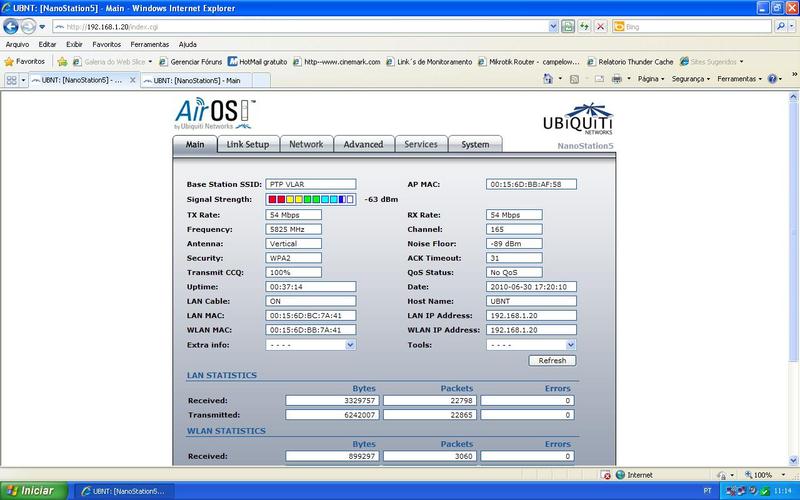Click the Signal Strength color bar
The width and height of the screenshot is (800, 500).
point(311,199)
